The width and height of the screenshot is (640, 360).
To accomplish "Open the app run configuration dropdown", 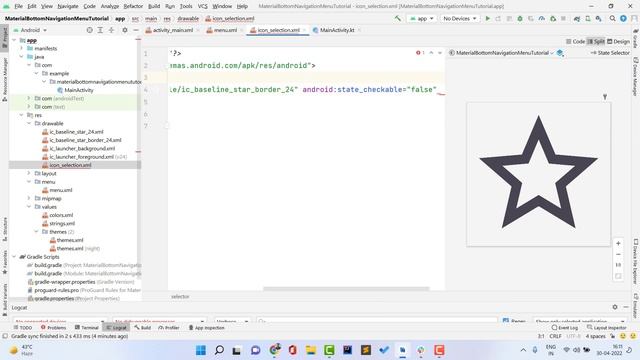I will point(422,18).
